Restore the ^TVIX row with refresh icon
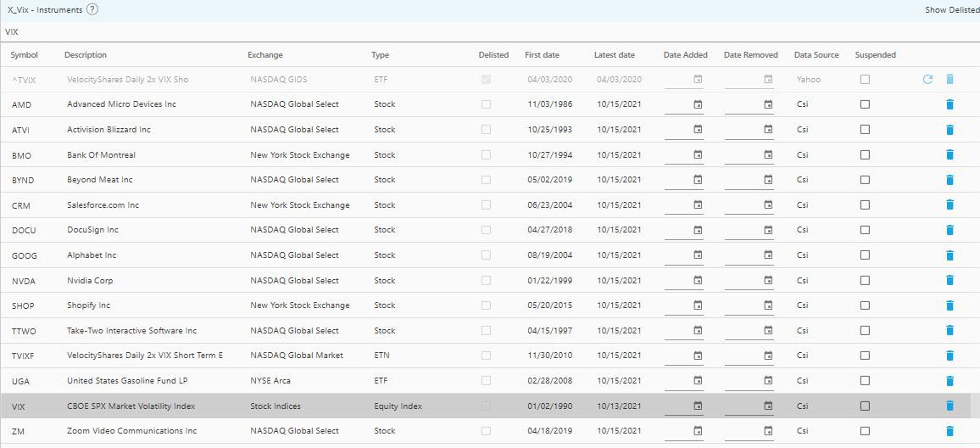980x448 pixels. coord(927,79)
